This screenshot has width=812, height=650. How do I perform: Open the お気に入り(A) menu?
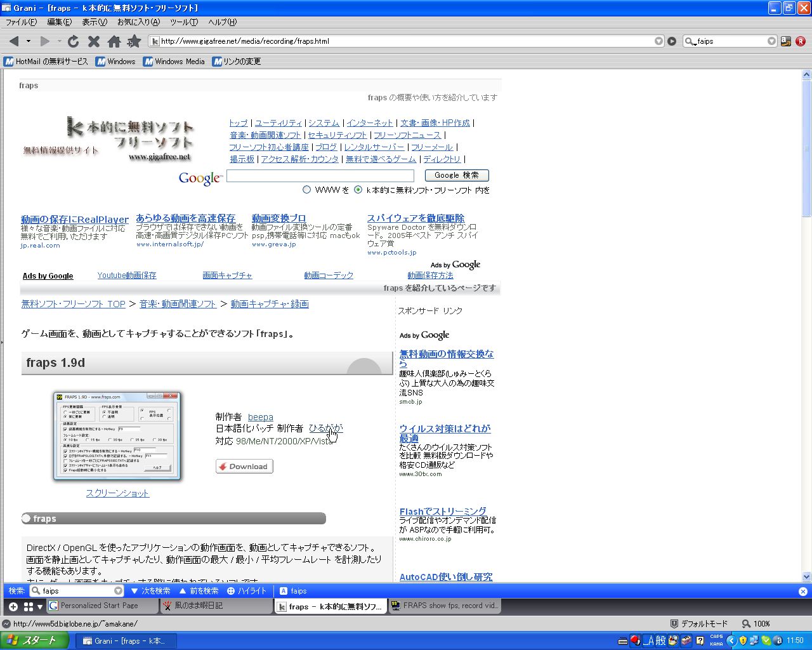click(139, 22)
